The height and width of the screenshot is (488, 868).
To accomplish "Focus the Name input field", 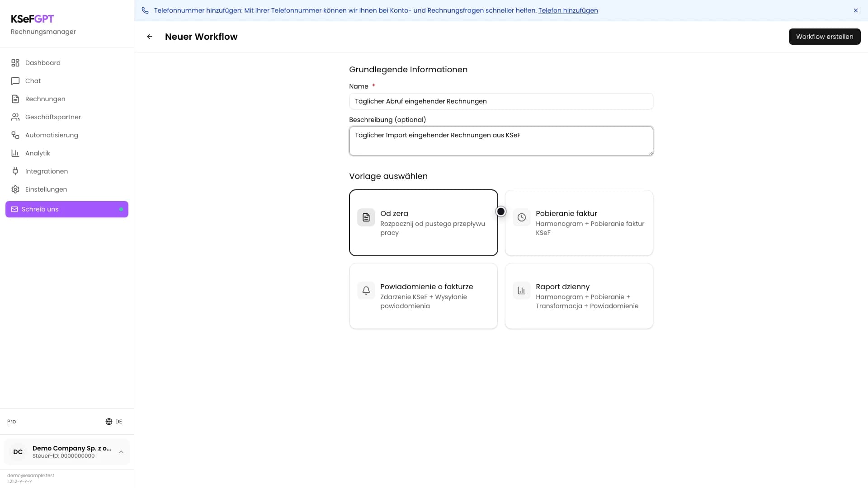I will (x=501, y=101).
